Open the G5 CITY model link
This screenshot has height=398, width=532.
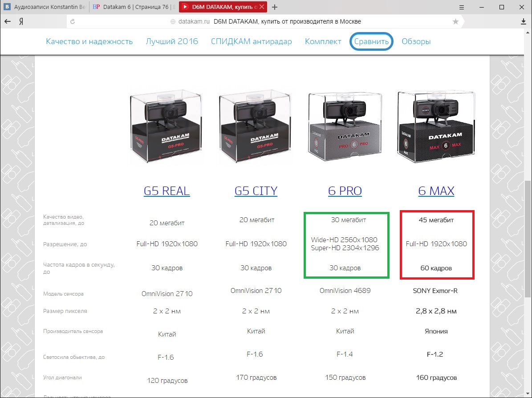[x=256, y=191]
